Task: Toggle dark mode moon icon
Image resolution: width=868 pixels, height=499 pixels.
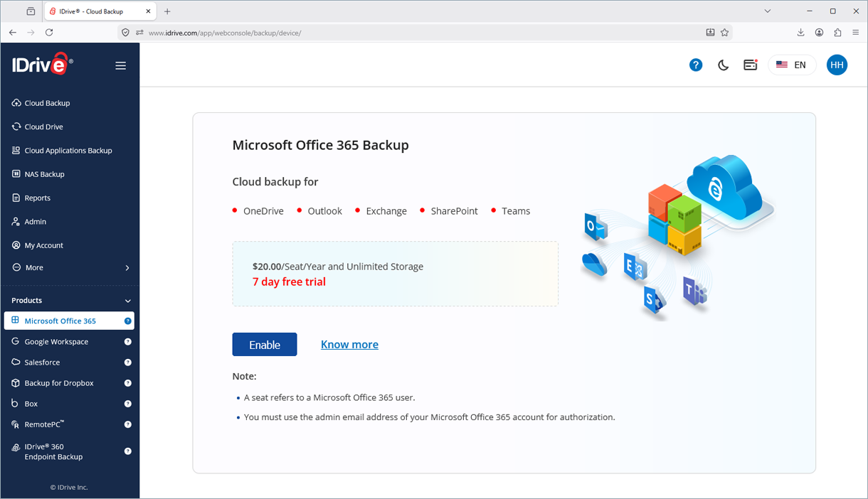Action: click(724, 65)
